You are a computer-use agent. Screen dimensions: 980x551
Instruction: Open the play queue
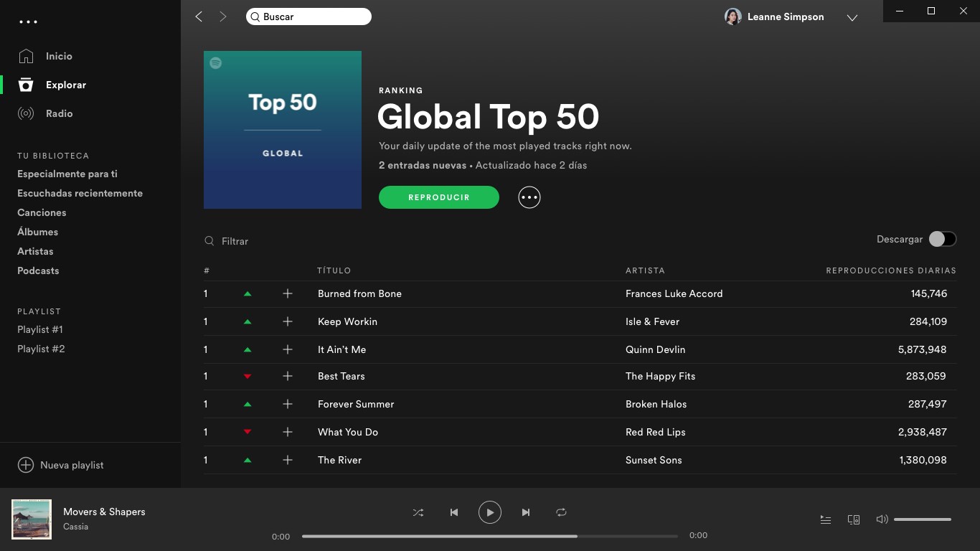[x=826, y=519]
